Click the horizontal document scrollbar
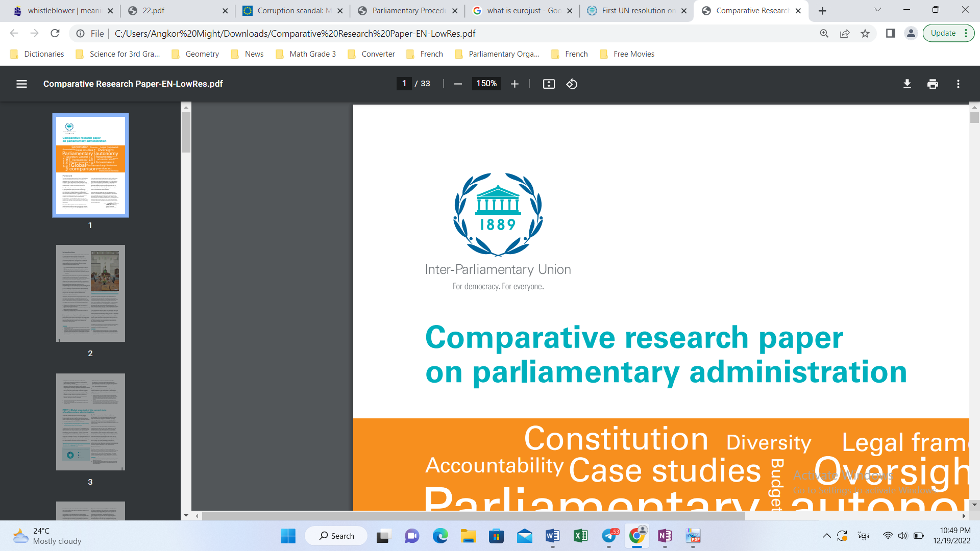 474,516
